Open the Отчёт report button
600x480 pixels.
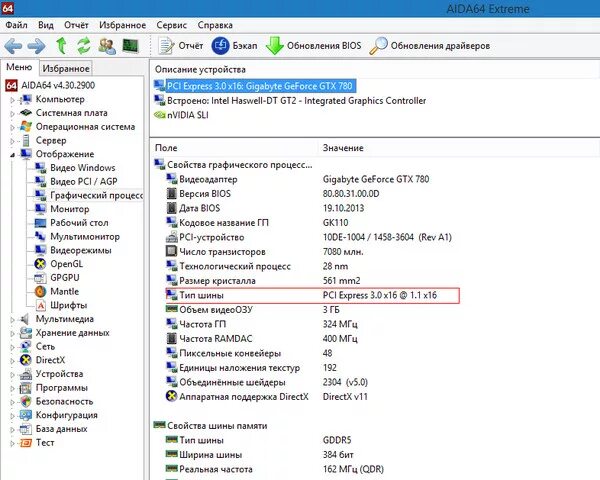pyautogui.click(x=181, y=46)
